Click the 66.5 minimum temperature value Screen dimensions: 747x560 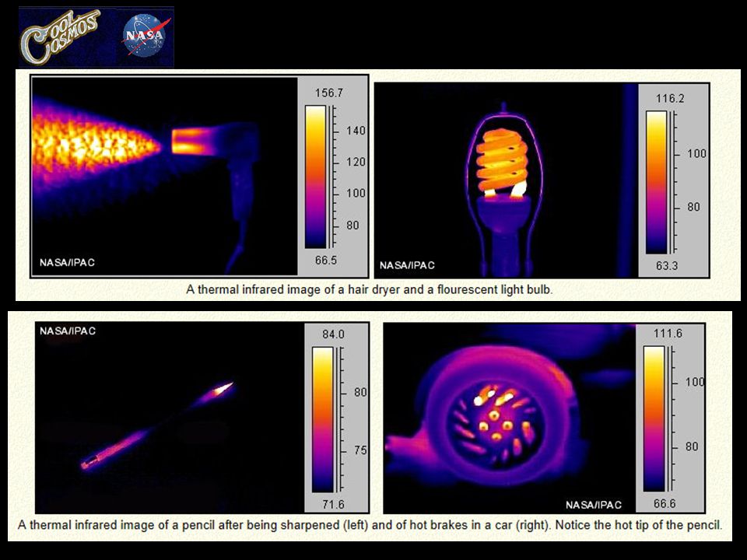(326, 261)
